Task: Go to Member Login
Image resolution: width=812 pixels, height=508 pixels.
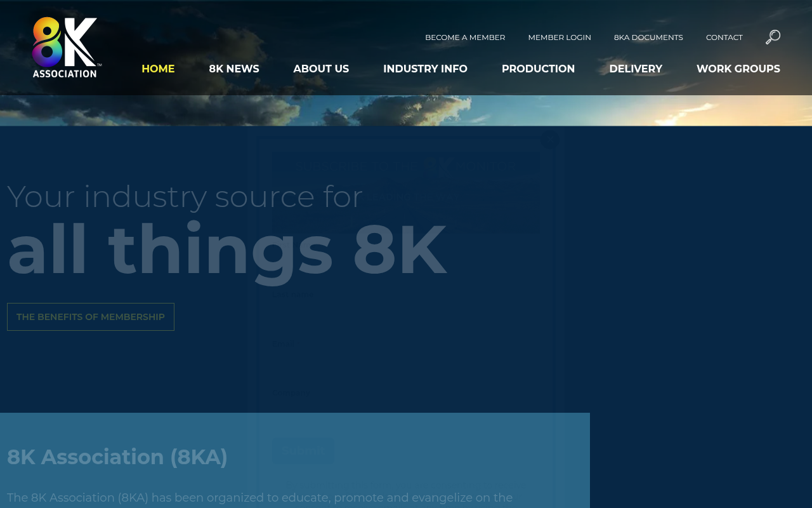Action: click(x=560, y=37)
